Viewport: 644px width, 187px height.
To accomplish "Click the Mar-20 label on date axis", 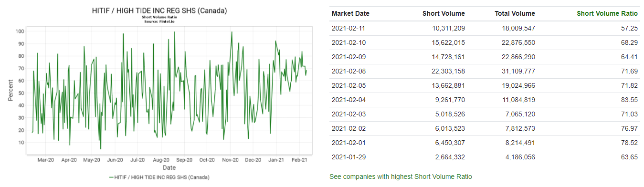I will 45,160.
